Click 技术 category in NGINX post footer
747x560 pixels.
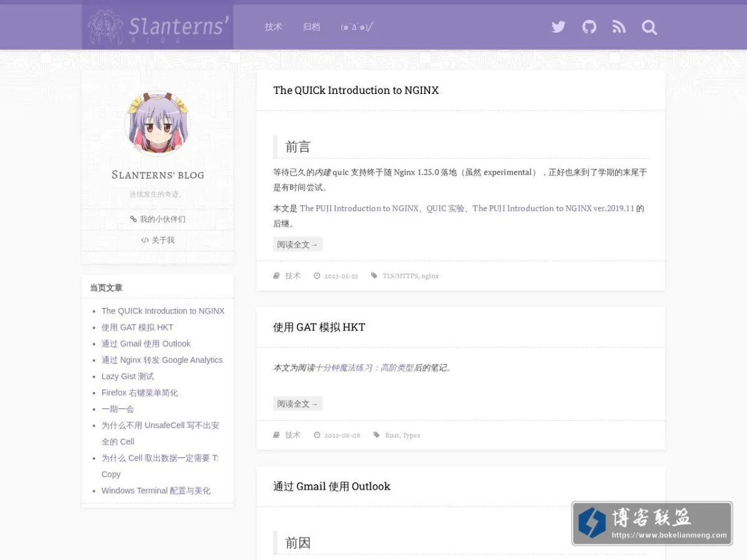[293, 276]
